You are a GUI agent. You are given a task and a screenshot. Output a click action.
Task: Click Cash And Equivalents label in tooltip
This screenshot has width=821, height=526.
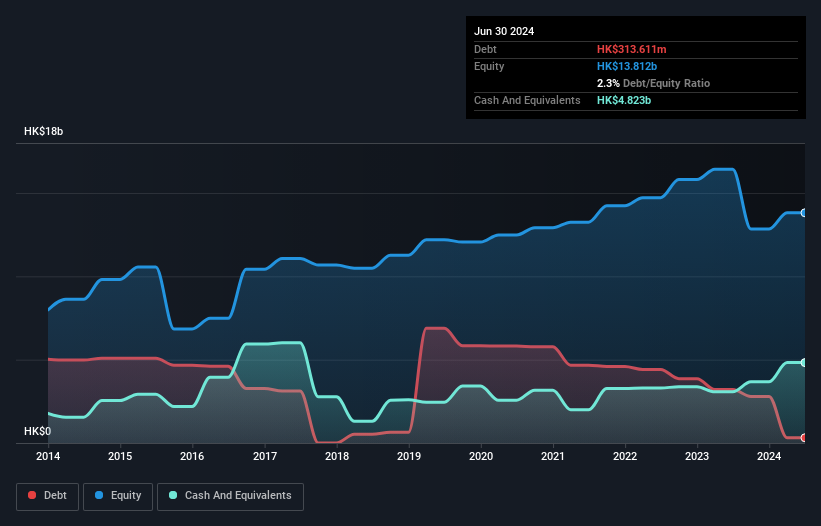(527, 100)
